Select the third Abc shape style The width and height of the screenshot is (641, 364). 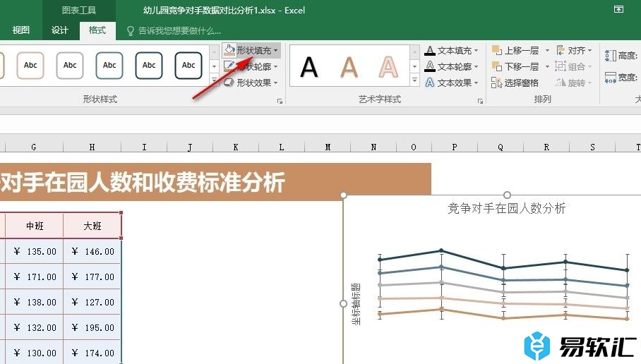pos(109,66)
